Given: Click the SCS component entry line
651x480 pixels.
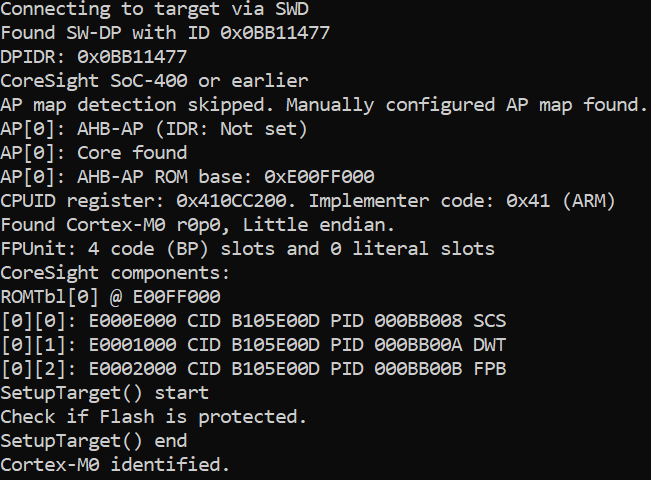Looking at the screenshot, I should [253, 321].
